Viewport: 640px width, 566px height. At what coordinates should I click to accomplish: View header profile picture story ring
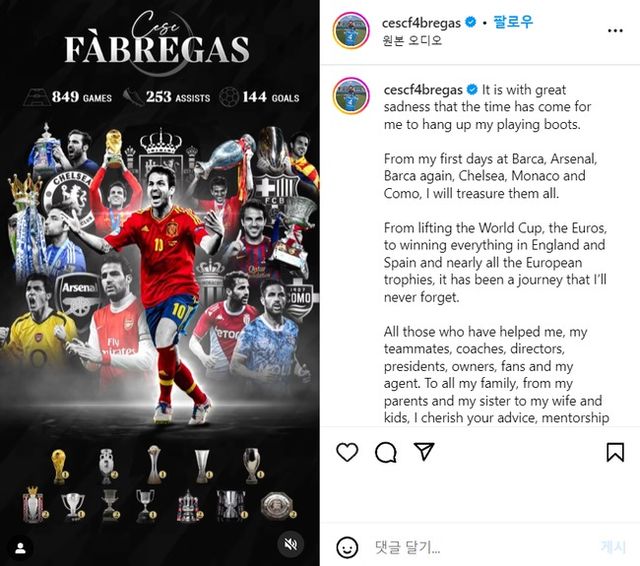(351, 31)
